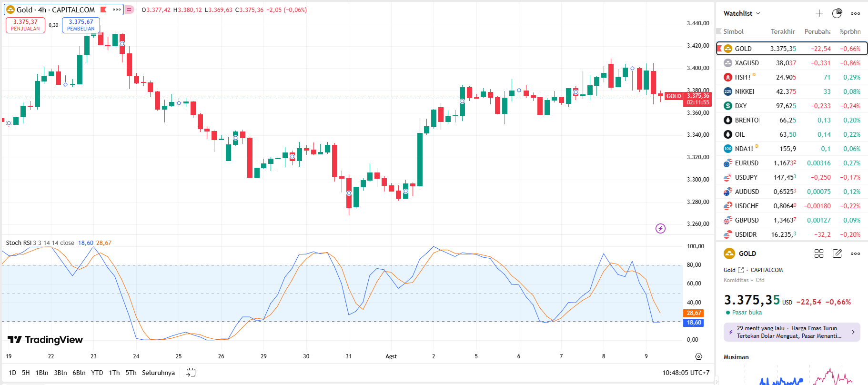Click the edit note icon beside GOLD
This screenshot has height=385, width=868.
click(x=837, y=253)
